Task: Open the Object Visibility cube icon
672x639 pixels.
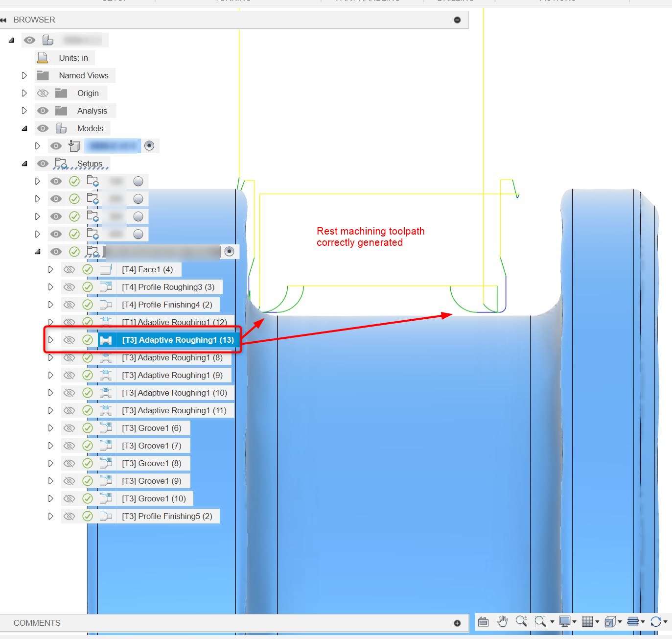Action: click(x=610, y=622)
